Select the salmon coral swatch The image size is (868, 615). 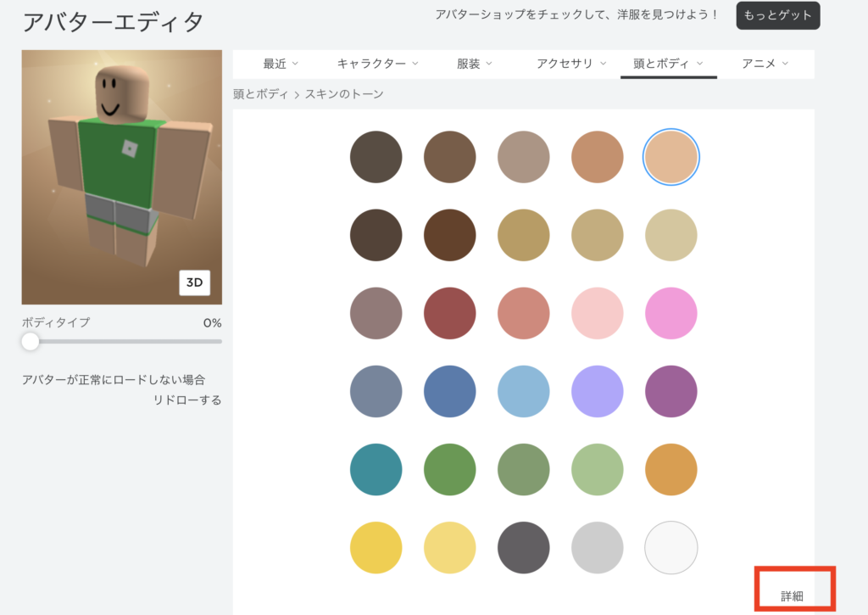coord(524,313)
